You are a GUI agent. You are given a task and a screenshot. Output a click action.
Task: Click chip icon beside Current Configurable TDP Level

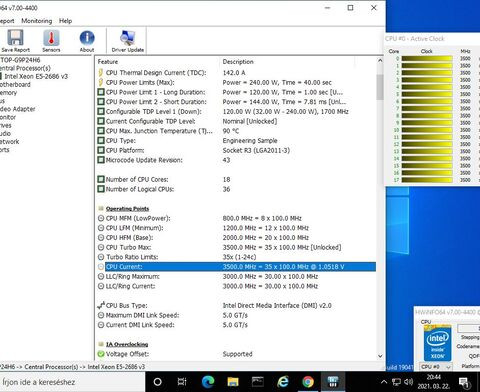point(101,121)
